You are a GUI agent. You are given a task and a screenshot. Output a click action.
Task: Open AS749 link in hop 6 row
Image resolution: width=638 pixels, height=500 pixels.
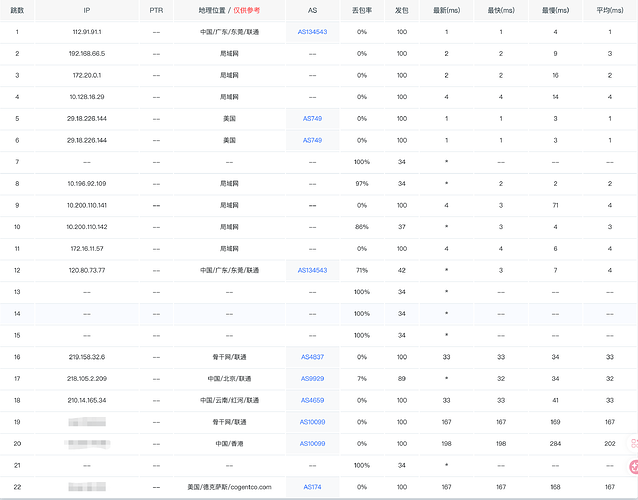point(312,140)
